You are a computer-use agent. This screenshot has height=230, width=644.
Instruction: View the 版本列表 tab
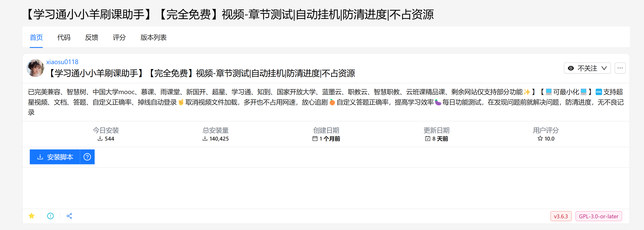(x=154, y=38)
